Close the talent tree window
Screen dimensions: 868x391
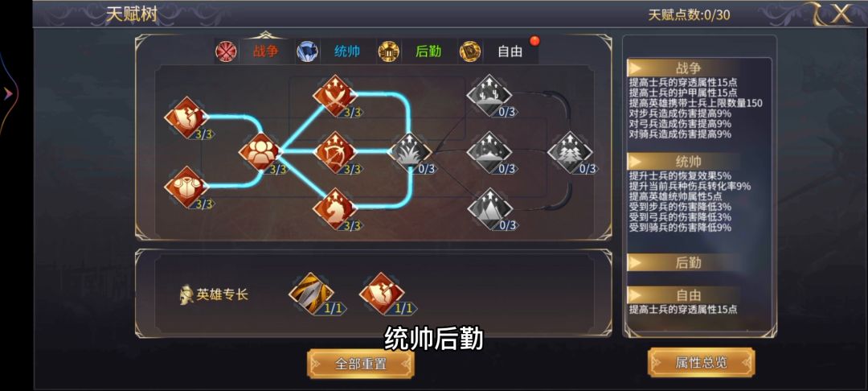(x=841, y=14)
